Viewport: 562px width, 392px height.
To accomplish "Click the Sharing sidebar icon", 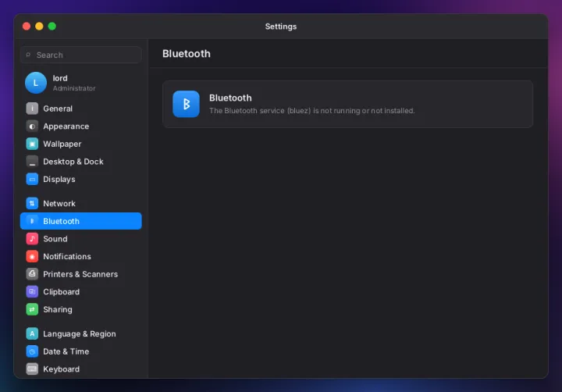I will pos(32,309).
